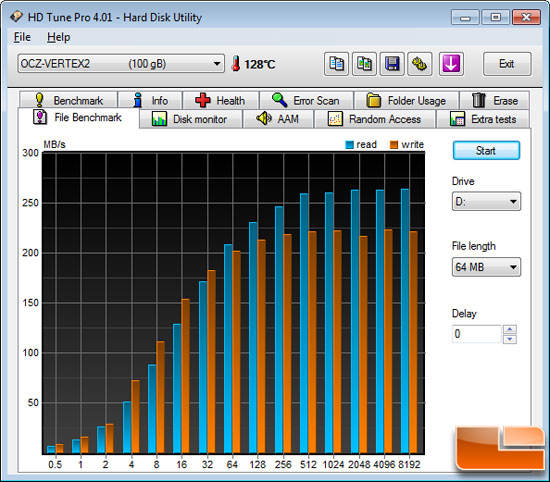This screenshot has height=482, width=550.
Task: Start the file benchmark
Action: click(x=486, y=150)
